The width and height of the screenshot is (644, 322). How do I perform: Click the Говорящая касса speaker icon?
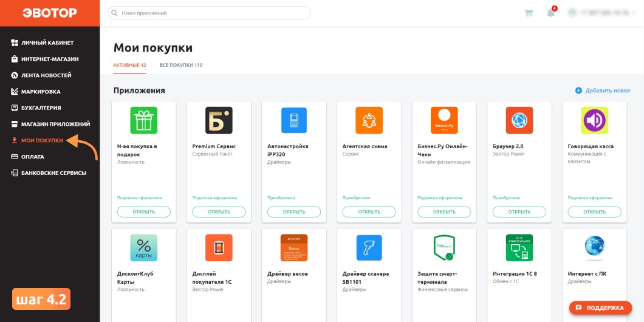tap(595, 120)
